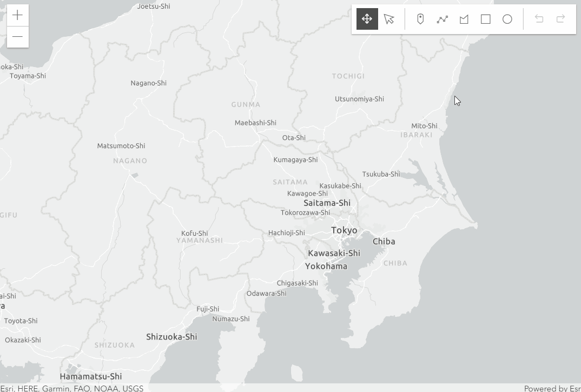This screenshot has width=581, height=392.
Task: Click the Tokyo city label
Action: coord(344,230)
